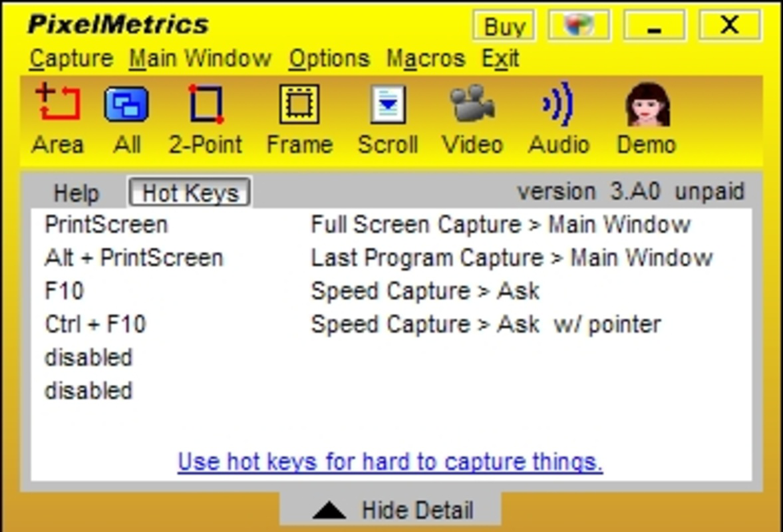The image size is (783, 532).
Task: Switch to the Hot Keys tab
Action: point(188,194)
